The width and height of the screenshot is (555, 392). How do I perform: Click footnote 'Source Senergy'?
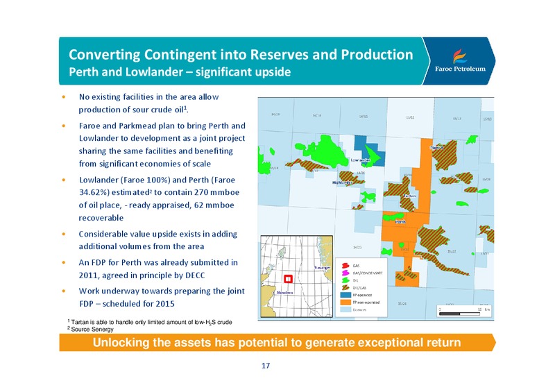coord(91,330)
